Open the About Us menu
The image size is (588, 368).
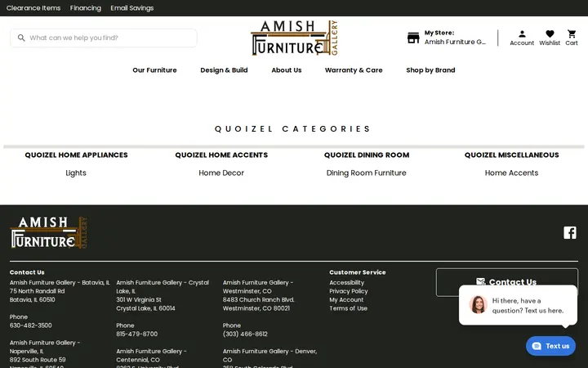coord(287,70)
